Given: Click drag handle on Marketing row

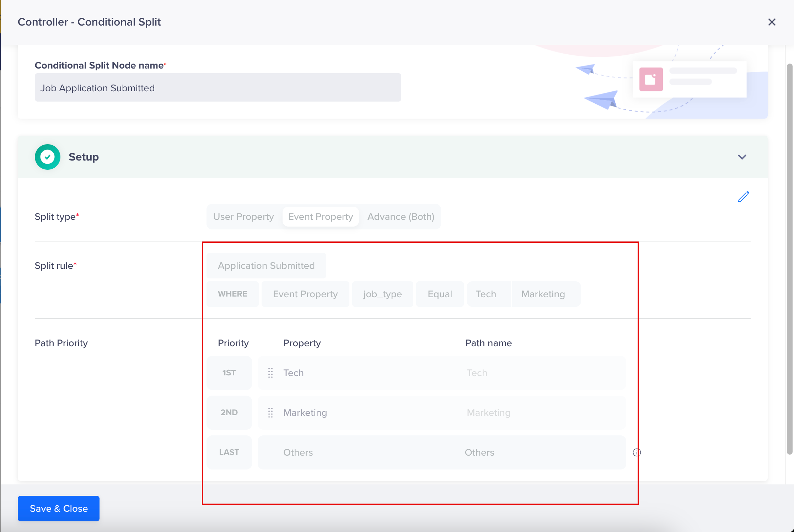Looking at the screenshot, I should coord(270,413).
